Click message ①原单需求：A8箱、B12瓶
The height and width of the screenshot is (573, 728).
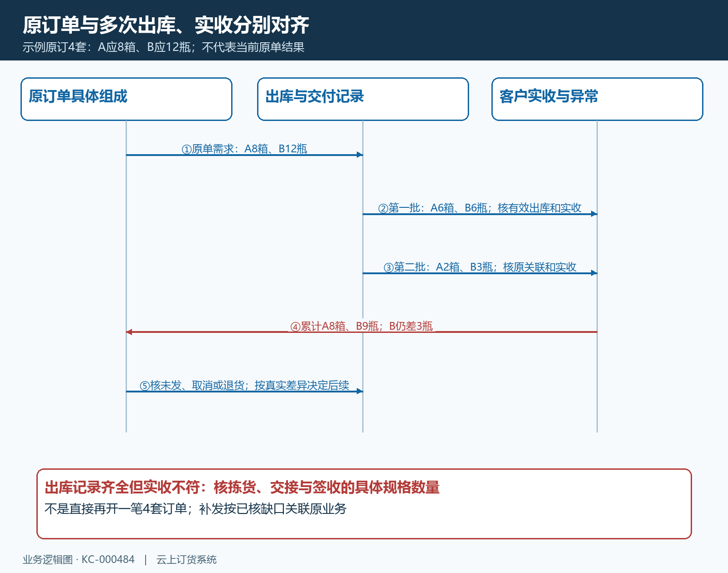pos(244,149)
